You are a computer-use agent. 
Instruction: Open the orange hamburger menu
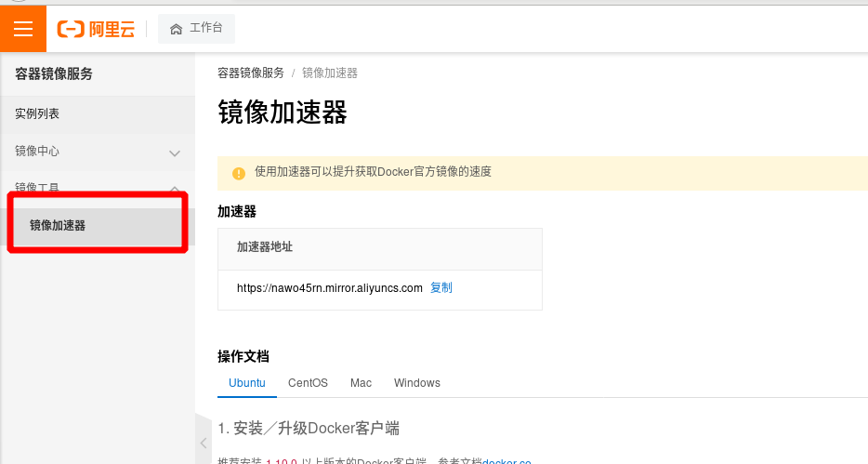coord(23,29)
